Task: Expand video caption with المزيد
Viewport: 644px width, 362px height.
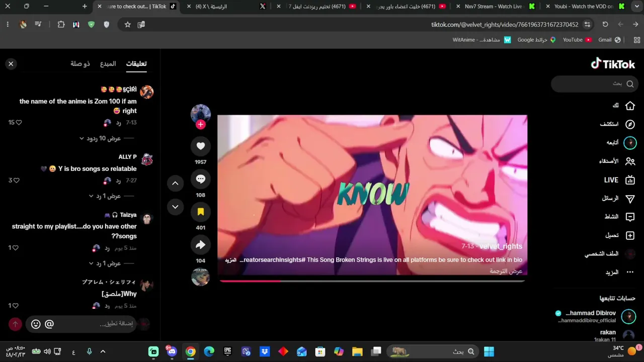Action: [x=230, y=260]
